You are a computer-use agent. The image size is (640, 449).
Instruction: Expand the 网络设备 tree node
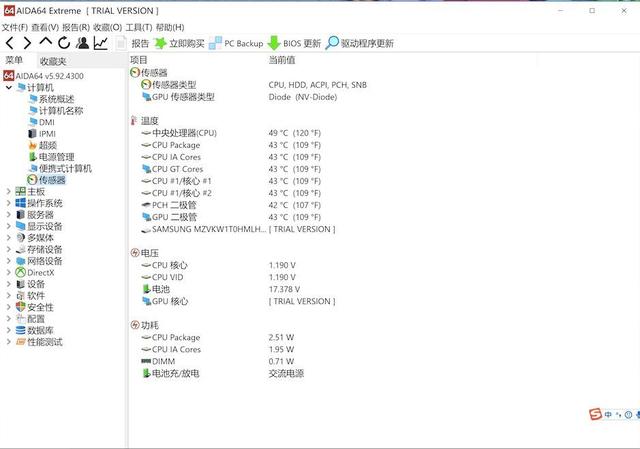click(x=9, y=260)
